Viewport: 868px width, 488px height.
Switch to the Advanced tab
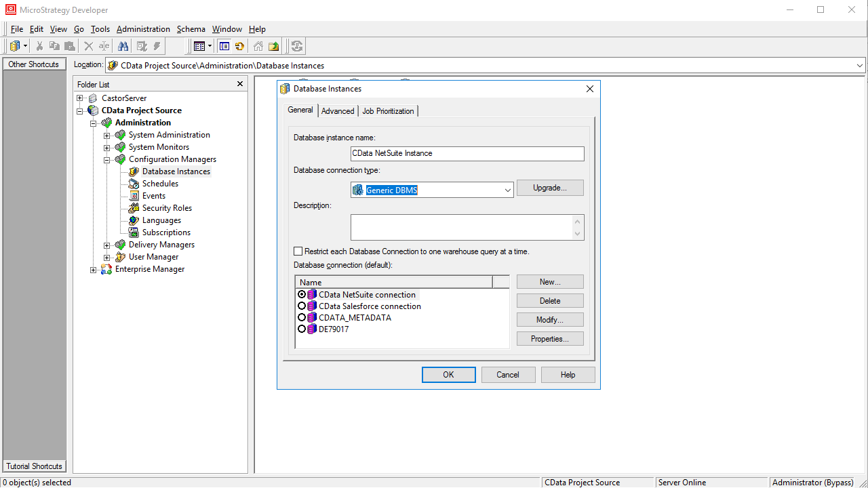[x=338, y=110]
